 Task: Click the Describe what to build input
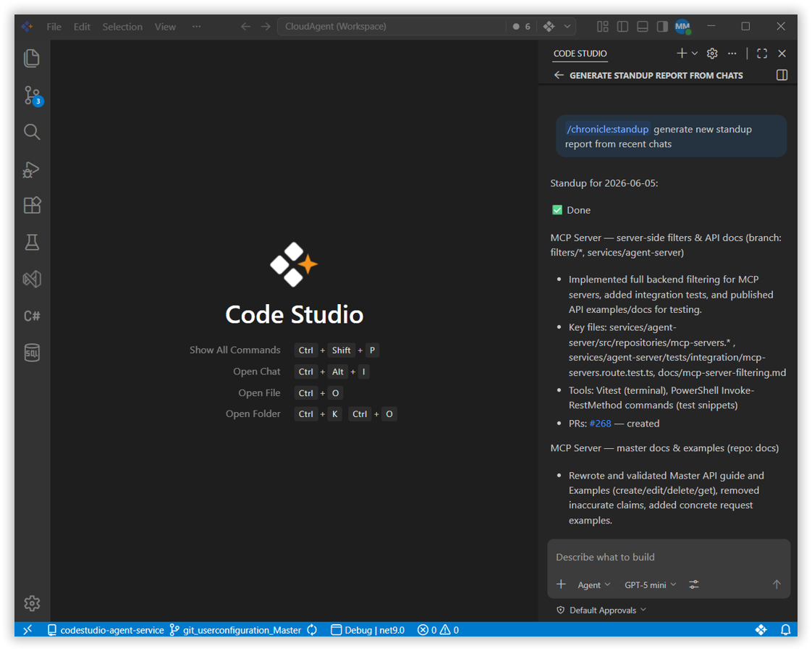669,557
